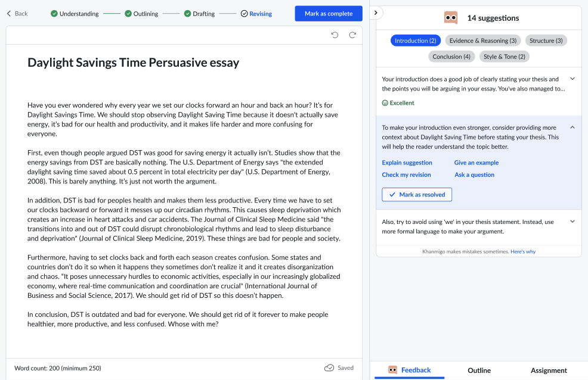Click the Excellent smiley rating icon
Image resolution: width=588 pixels, height=380 pixels.
385,103
